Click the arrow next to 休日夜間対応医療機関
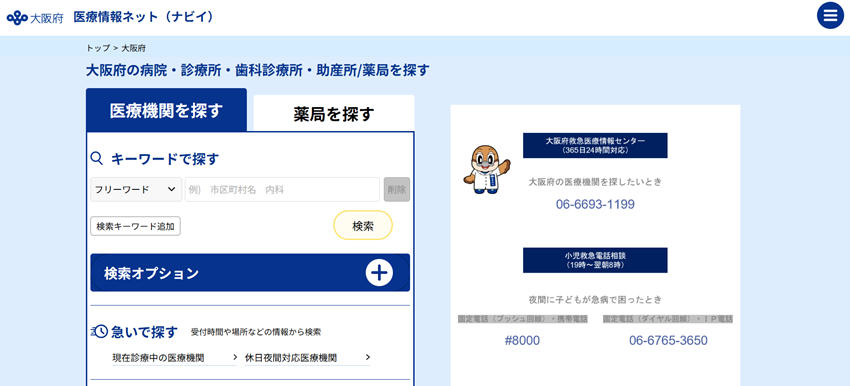The width and height of the screenshot is (850, 386). point(368,357)
